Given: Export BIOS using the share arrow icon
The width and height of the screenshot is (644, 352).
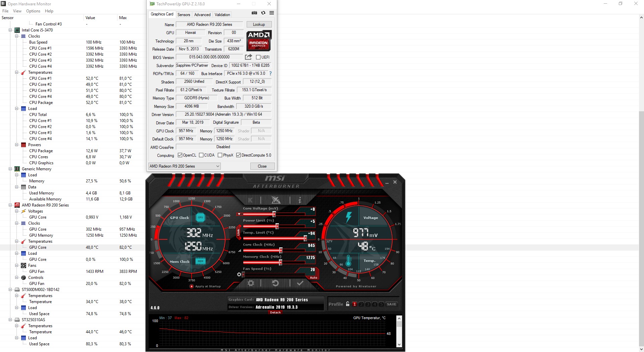Looking at the screenshot, I should (248, 57).
